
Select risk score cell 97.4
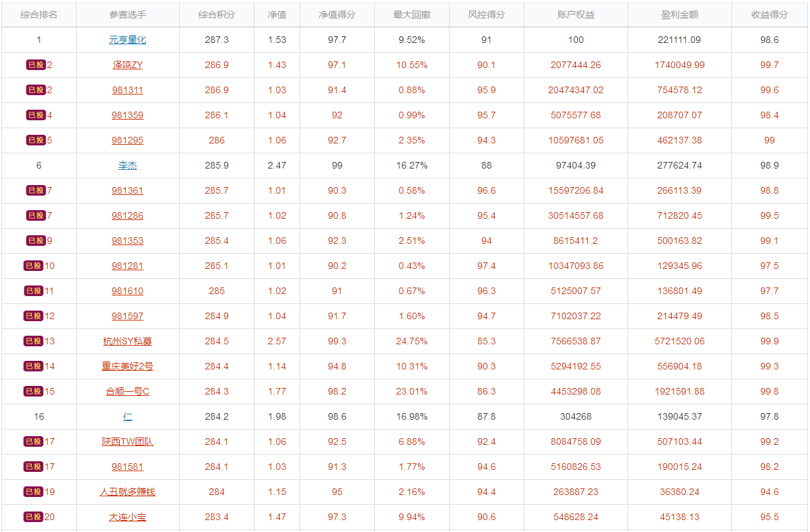487,266
